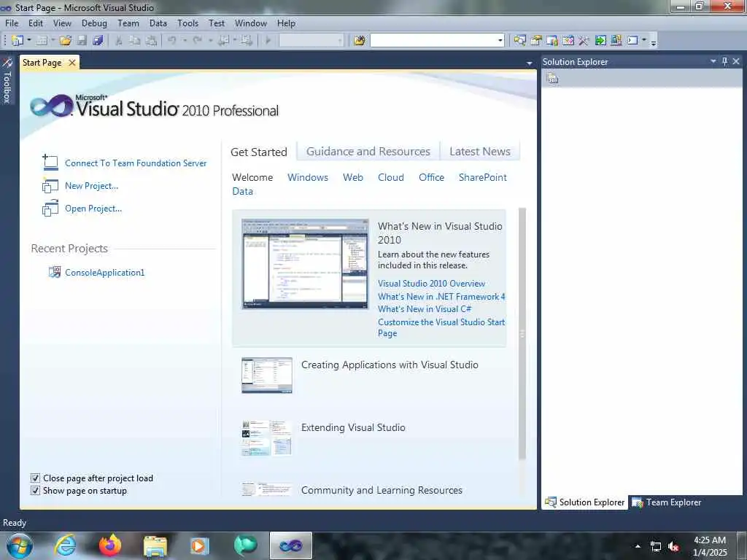Open the active documents tab list dropdown
747x560 pixels.
tap(530, 63)
